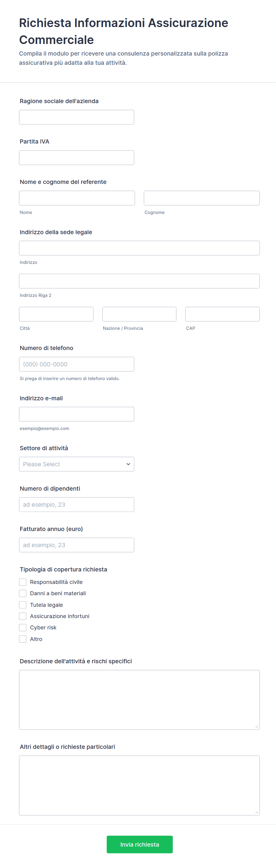
Task: Check the Altro coverage option
Action: (23, 639)
